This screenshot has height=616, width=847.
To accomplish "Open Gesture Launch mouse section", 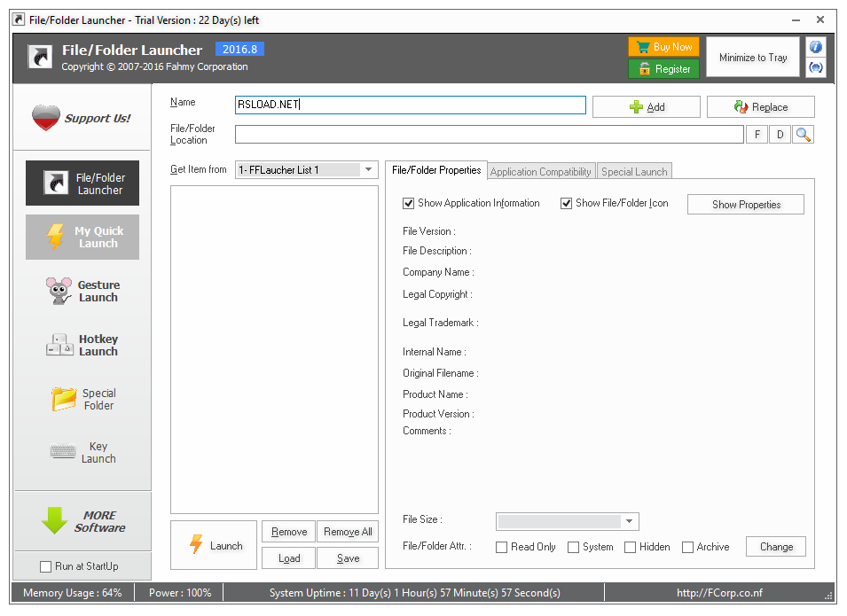I will pos(82,291).
